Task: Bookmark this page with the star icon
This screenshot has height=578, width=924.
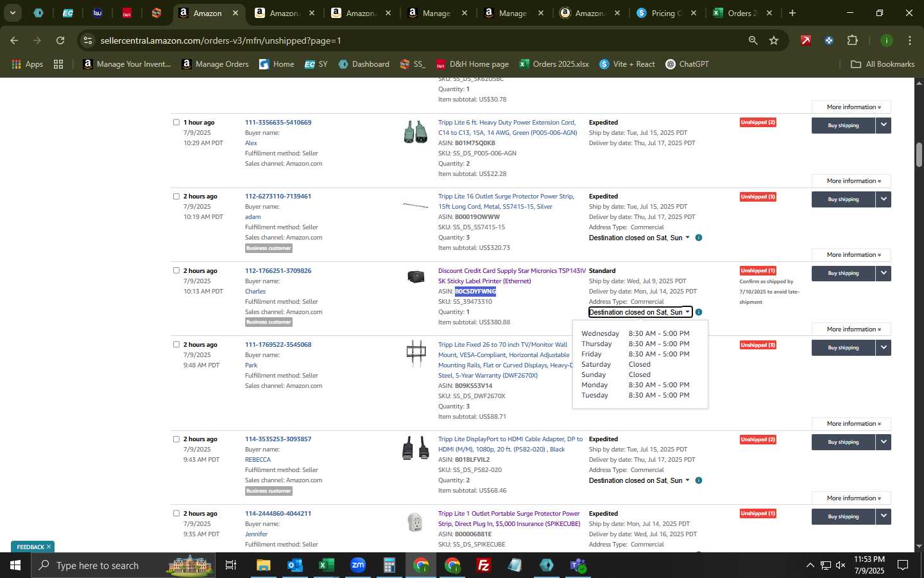Action: (x=774, y=40)
